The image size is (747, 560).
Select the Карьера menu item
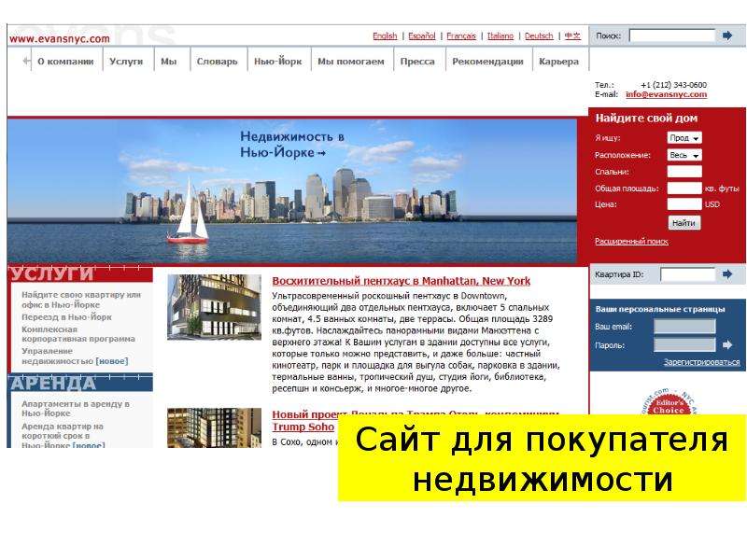point(558,61)
